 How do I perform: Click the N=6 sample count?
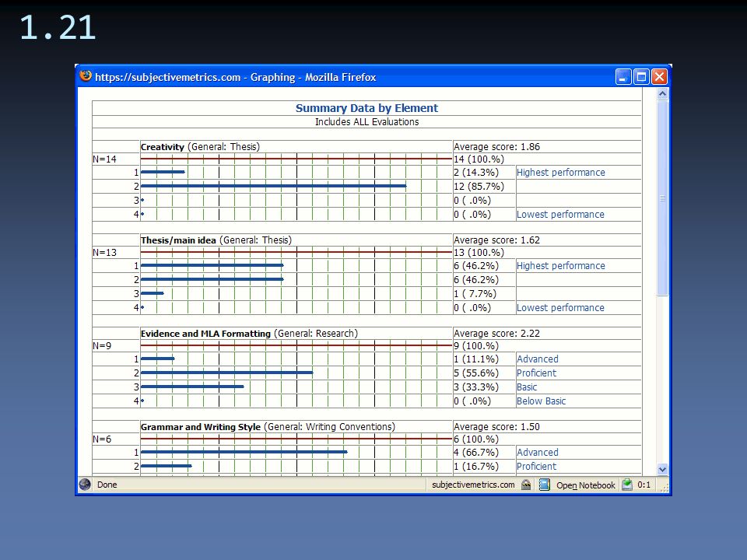pos(103,439)
